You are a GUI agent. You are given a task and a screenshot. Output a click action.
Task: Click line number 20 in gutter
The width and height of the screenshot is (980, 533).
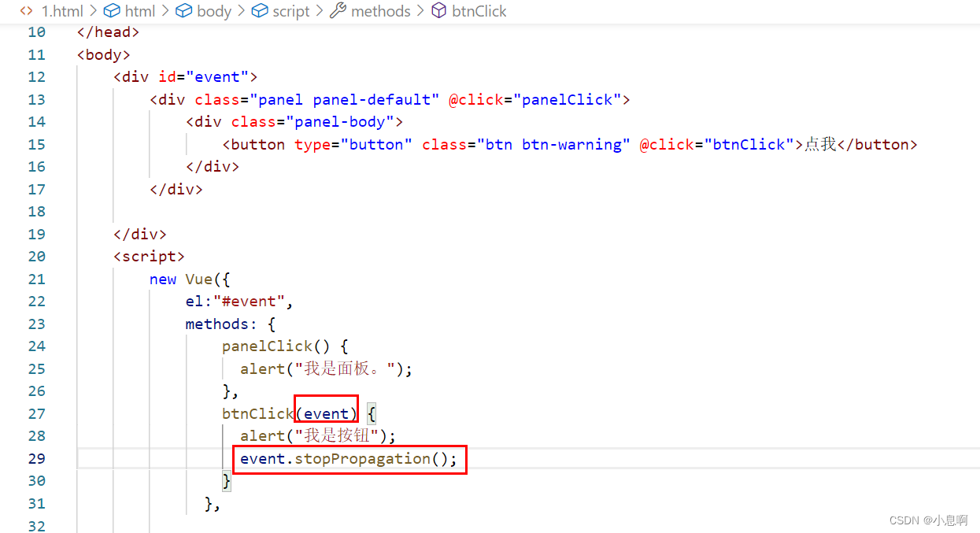[36, 257]
